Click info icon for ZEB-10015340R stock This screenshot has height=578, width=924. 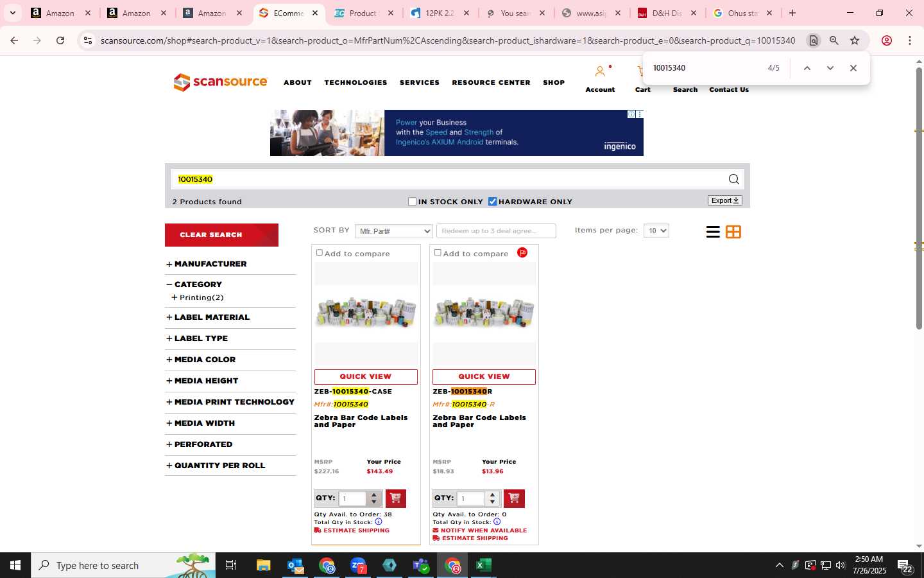point(497,522)
